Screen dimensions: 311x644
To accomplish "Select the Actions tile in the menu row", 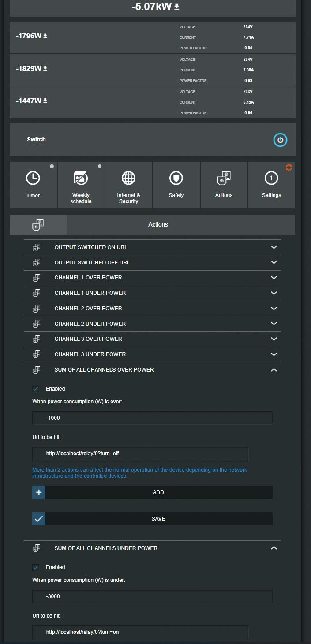I will (x=224, y=185).
